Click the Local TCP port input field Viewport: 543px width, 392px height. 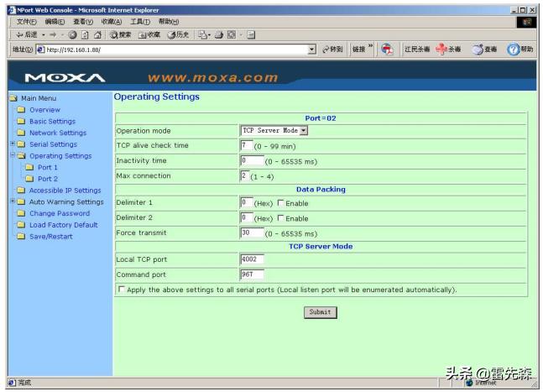click(252, 259)
